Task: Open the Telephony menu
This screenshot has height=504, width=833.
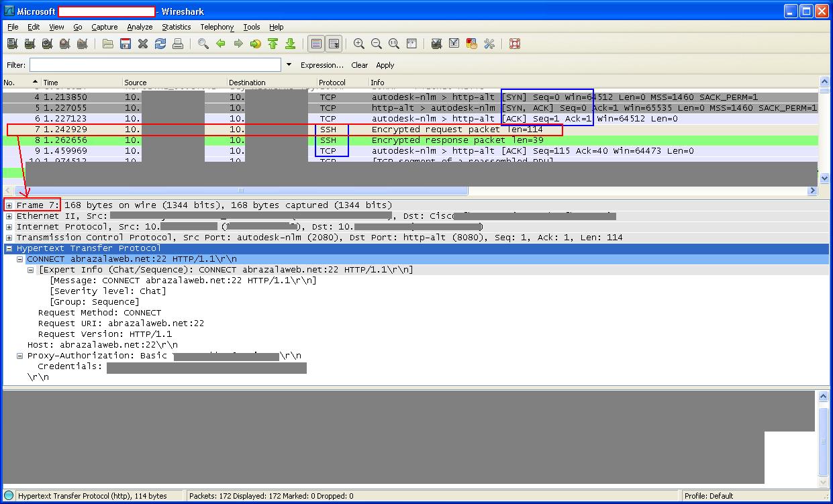Action: pos(216,27)
